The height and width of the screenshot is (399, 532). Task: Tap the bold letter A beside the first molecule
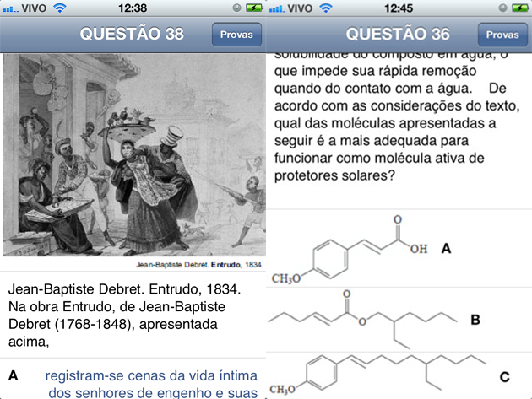(446, 249)
